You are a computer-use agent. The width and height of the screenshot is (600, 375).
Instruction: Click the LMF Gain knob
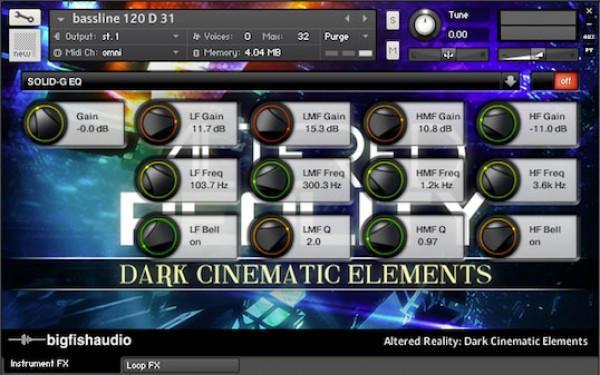pos(272,123)
